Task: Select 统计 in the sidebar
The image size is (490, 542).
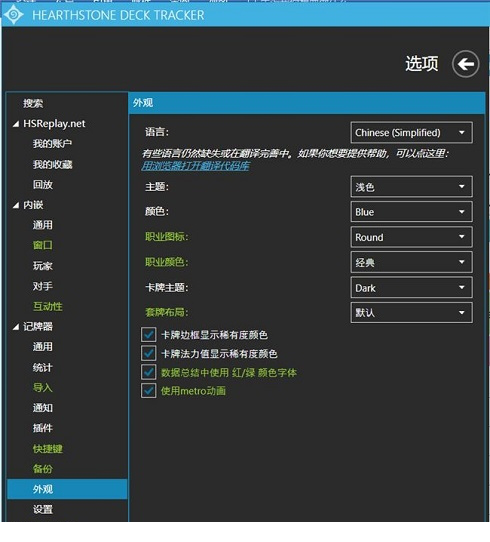Action: coord(43,367)
